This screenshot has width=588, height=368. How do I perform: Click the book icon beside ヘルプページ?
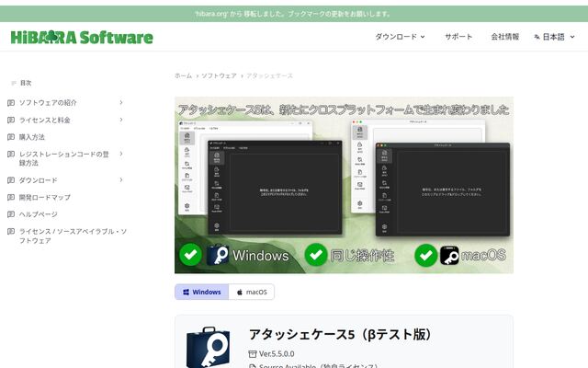coord(11,214)
